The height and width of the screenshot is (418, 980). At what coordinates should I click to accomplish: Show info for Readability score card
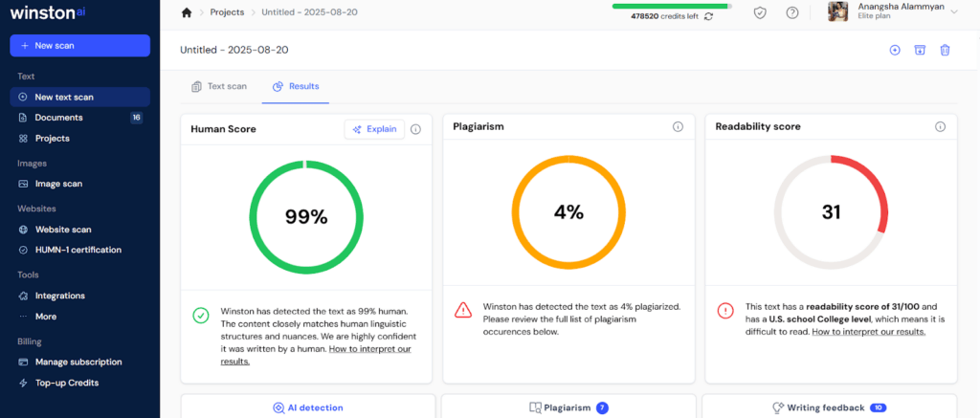point(940,126)
